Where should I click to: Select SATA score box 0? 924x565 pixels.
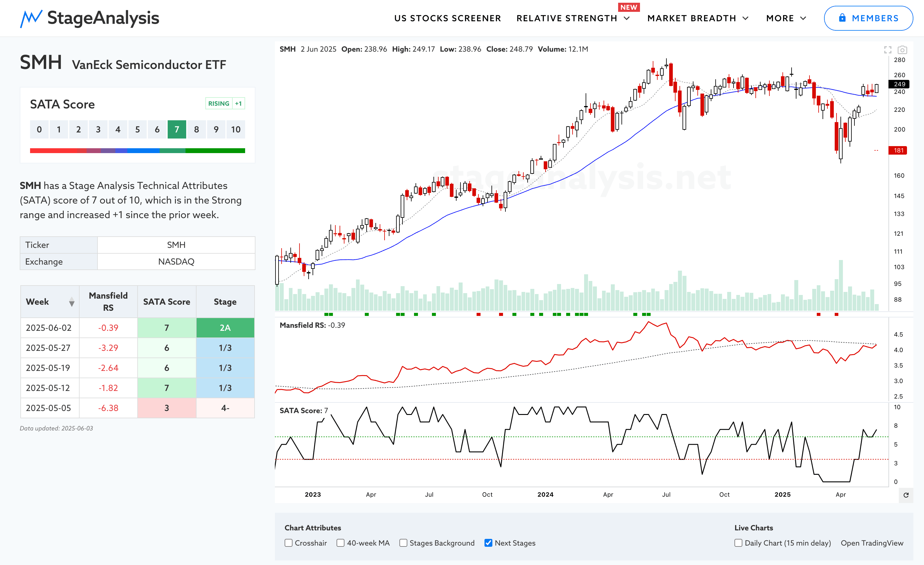point(39,129)
